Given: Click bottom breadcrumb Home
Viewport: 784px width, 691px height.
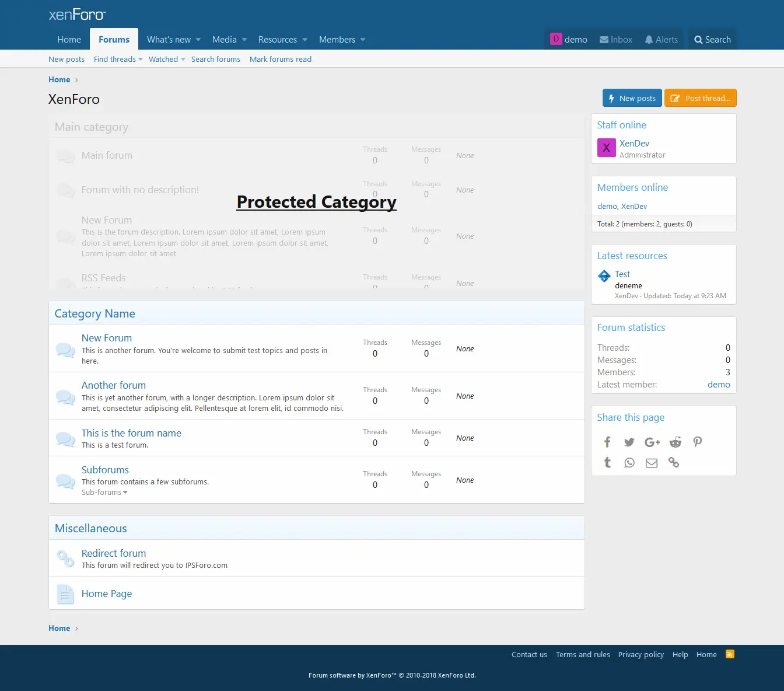Looking at the screenshot, I should click(60, 628).
